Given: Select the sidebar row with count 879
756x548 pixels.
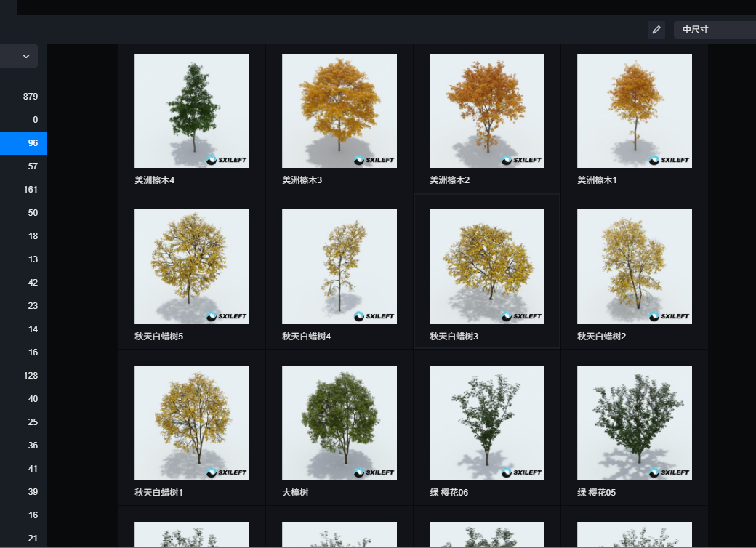Looking at the screenshot, I should pyautogui.click(x=23, y=97).
